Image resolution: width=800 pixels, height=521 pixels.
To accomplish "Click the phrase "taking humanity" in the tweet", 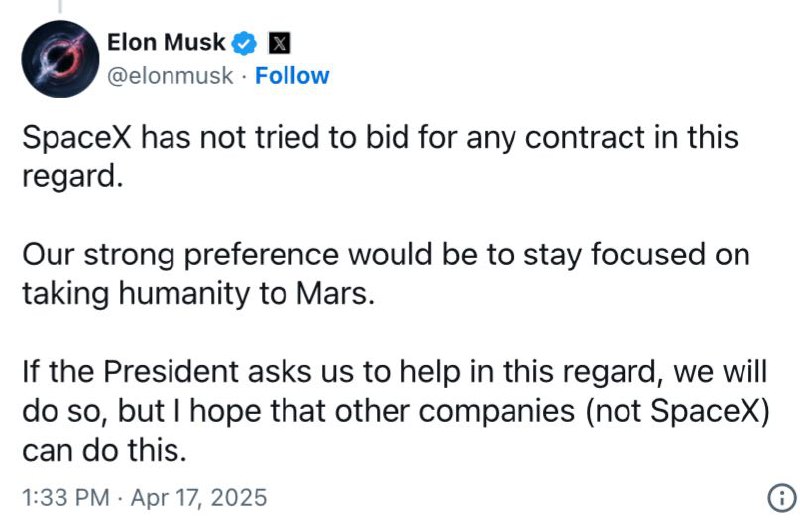I will coord(136,294).
